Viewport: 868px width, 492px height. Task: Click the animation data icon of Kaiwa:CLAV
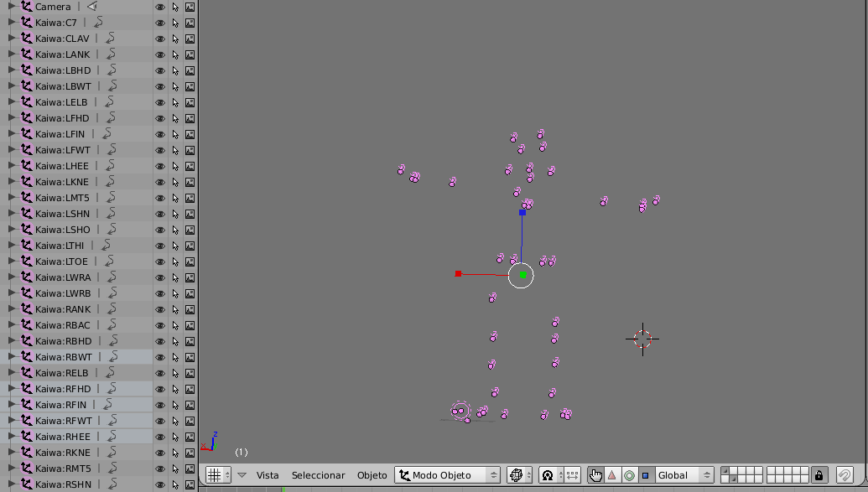point(110,39)
